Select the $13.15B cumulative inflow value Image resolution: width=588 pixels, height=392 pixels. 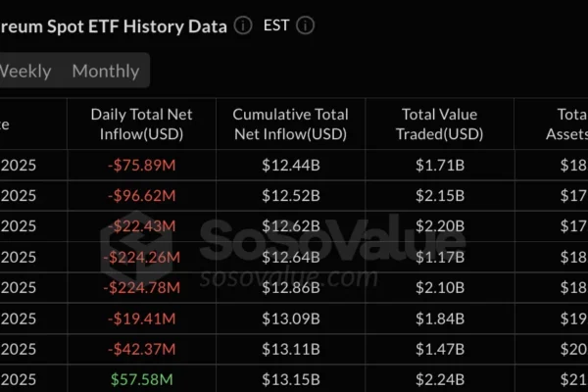click(291, 380)
